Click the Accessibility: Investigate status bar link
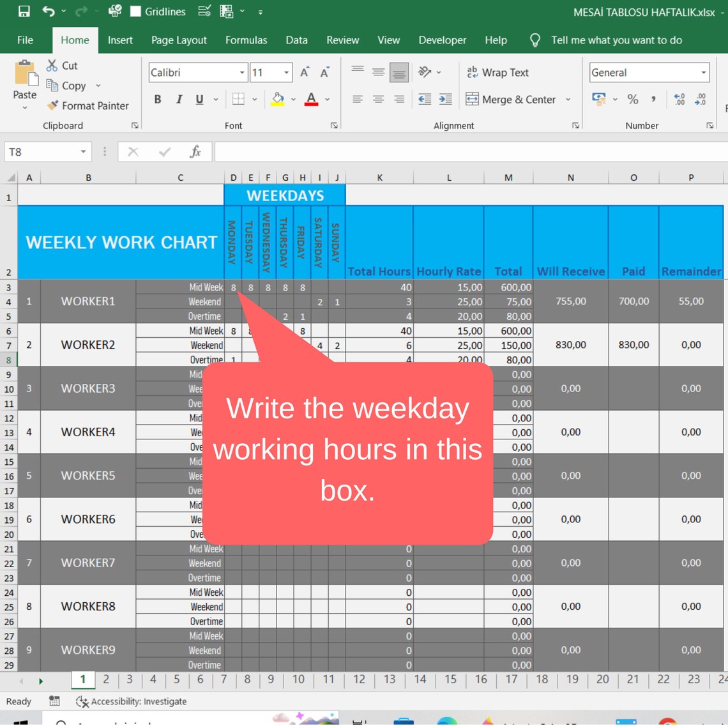Viewport: 728px width, 728px height. coord(131,701)
